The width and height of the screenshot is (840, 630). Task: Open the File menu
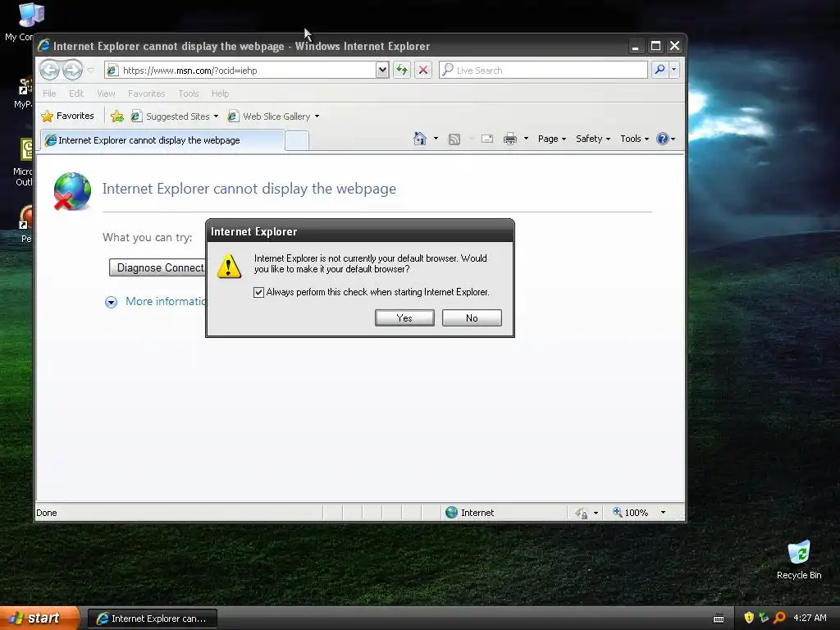point(49,94)
